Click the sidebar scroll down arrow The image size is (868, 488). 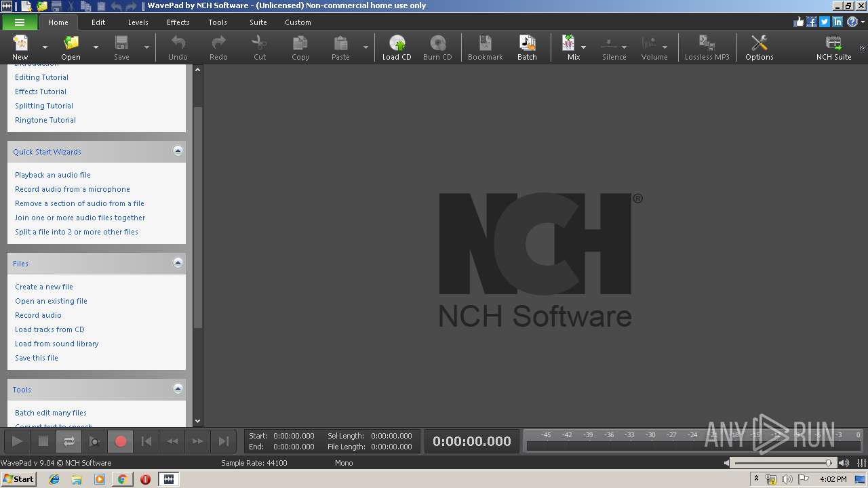click(x=198, y=422)
